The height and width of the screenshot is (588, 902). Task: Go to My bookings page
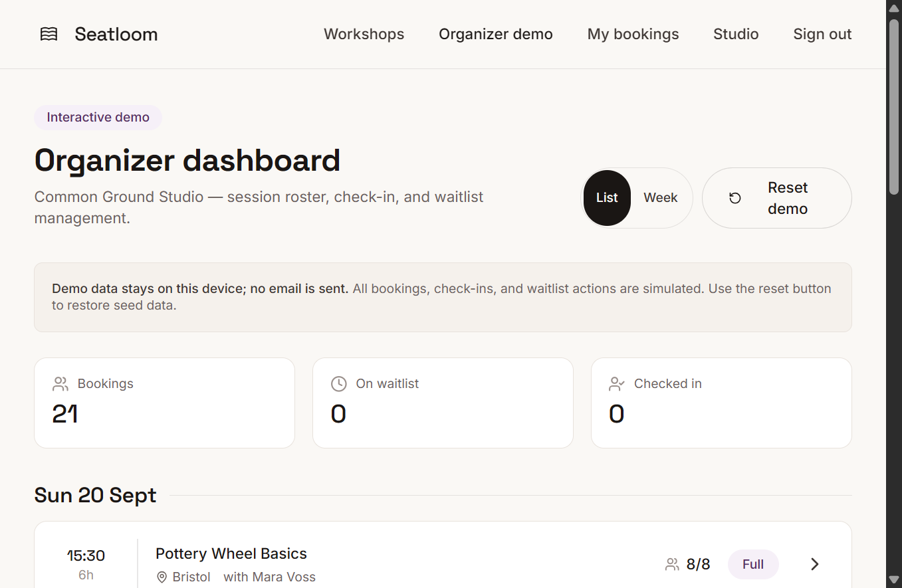coord(633,34)
